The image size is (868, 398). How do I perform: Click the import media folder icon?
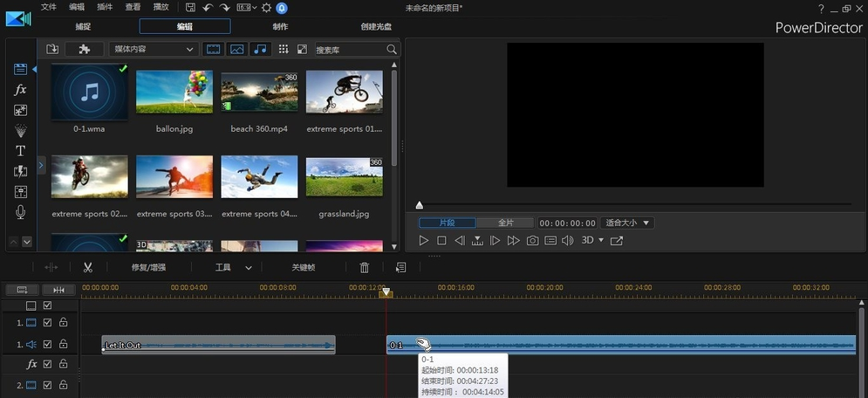click(x=52, y=50)
